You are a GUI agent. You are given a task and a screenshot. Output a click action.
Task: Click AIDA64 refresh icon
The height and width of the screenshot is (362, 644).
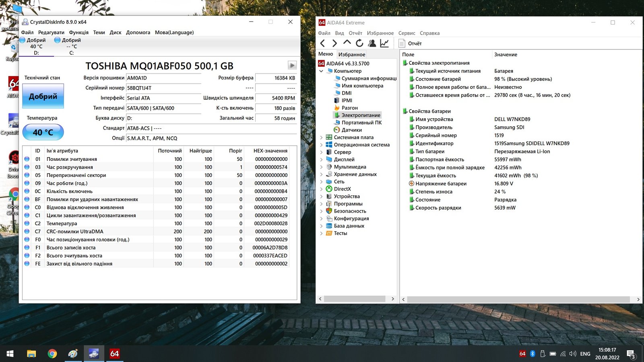[x=359, y=43]
